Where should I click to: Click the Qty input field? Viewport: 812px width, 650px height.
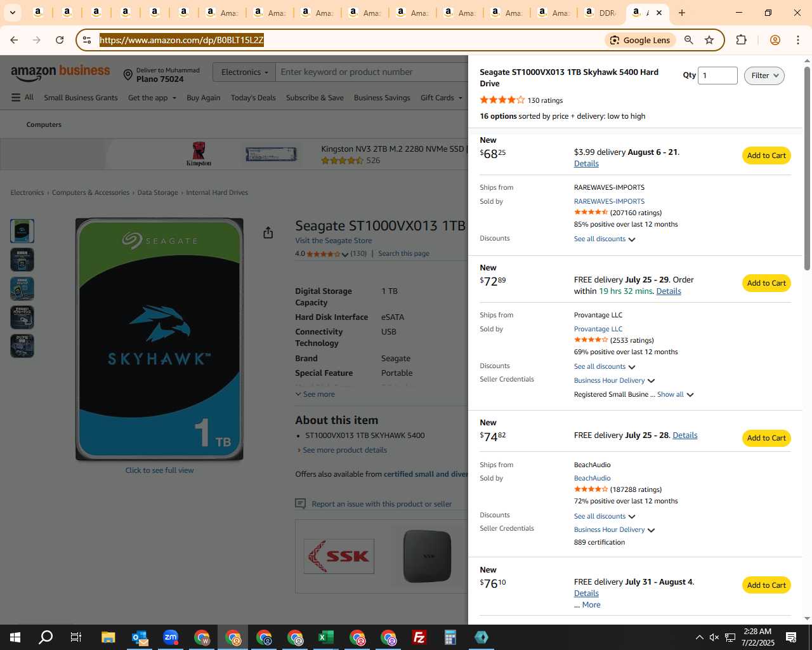[717, 76]
